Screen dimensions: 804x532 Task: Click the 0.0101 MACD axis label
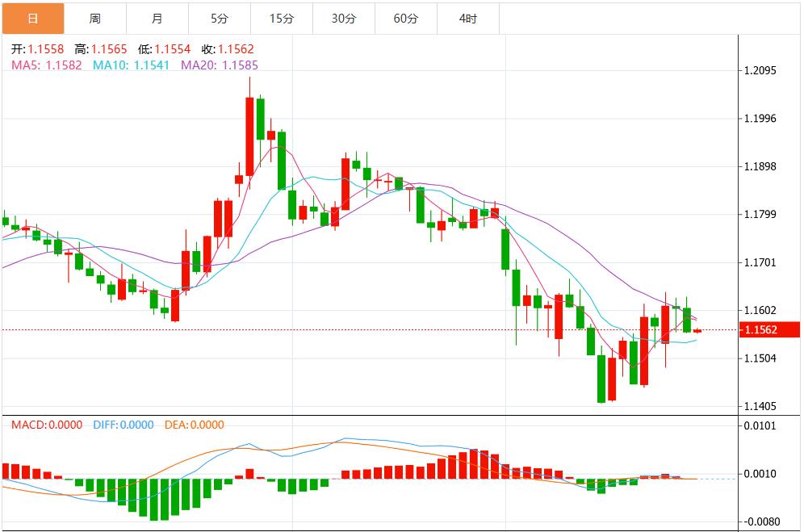[x=759, y=425]
